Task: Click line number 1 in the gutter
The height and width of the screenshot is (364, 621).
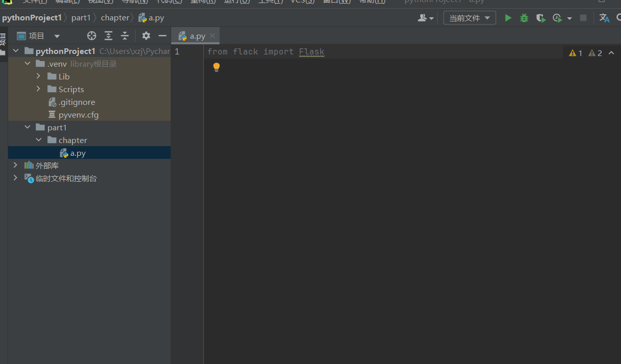Action: coord(177,51)
